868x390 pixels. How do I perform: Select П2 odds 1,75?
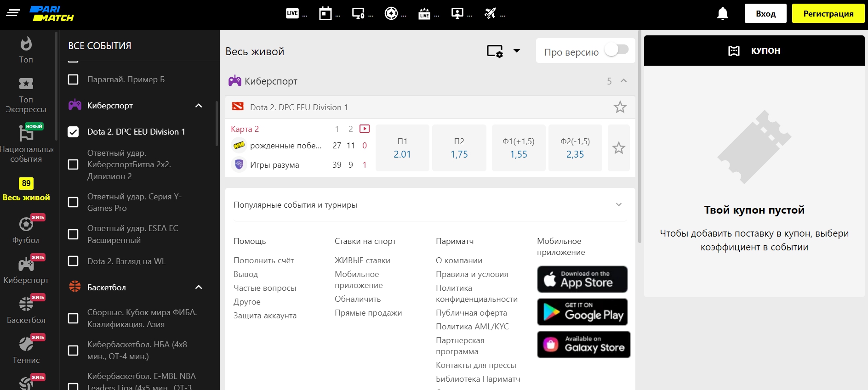(x=459, y=148)
